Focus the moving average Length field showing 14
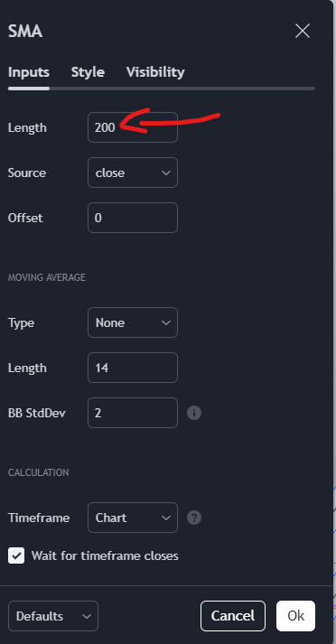The image size is (336, 644). 133,368
